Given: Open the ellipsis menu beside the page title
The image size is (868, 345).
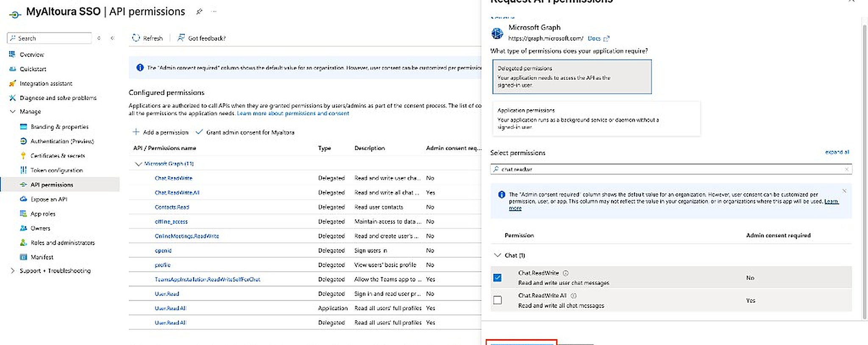Looking at the screenshot, I should pyautogui.click(x=214, y=11).
